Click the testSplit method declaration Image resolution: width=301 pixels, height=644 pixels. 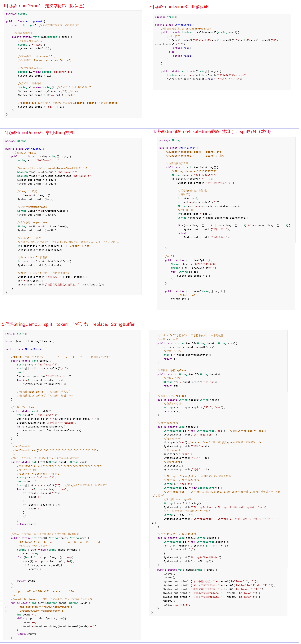(188, 260)
